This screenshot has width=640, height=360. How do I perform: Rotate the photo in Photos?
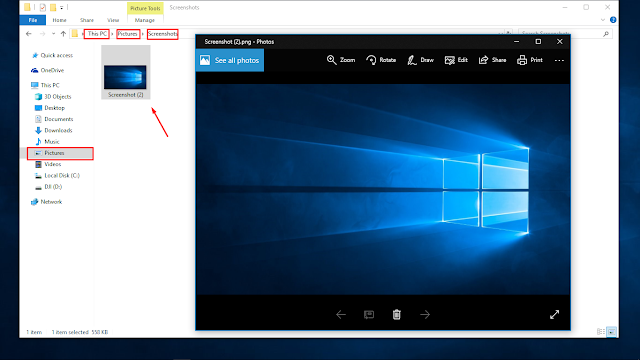click(x=381, y=60)
